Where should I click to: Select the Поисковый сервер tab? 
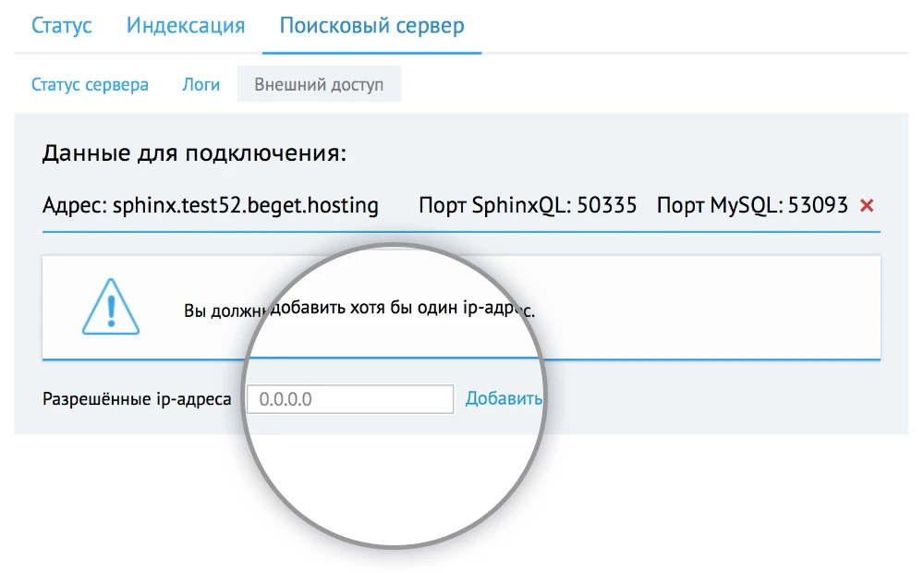coord(371,26)
